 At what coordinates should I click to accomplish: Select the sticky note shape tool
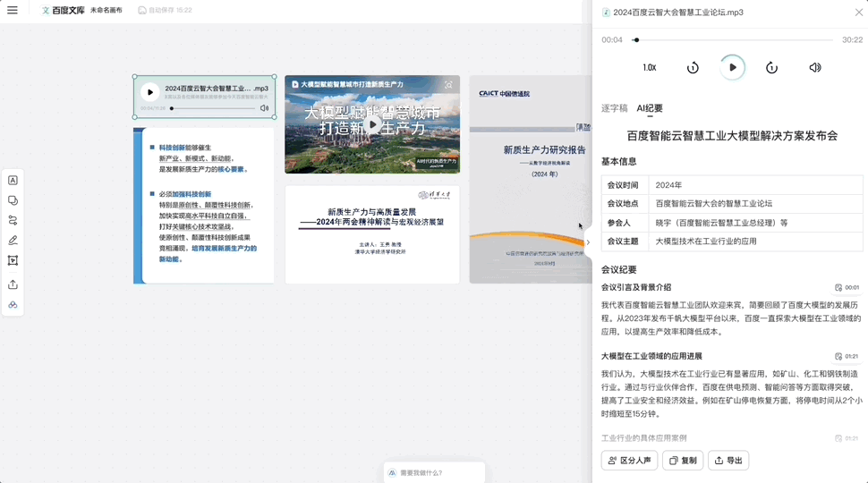point(13,200)
